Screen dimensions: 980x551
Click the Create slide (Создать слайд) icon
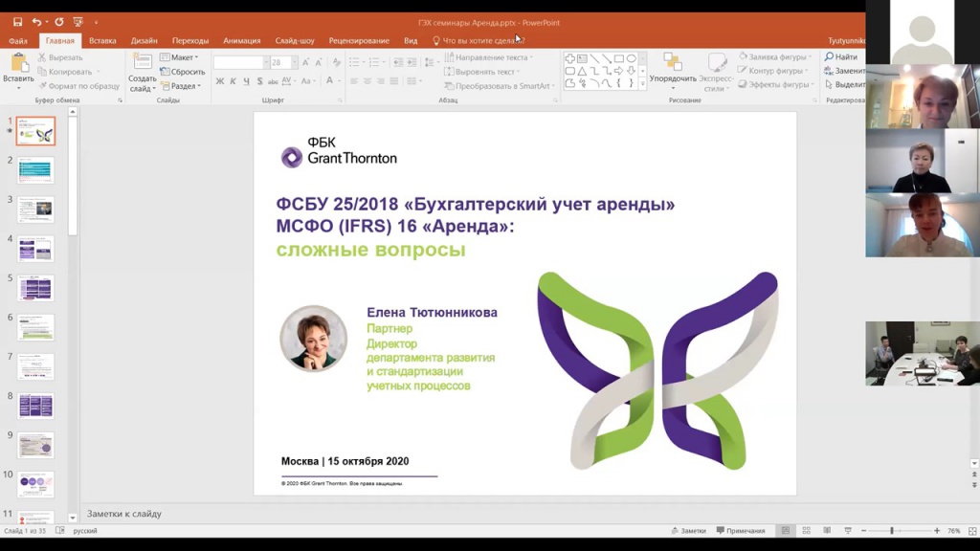point(142,62)
